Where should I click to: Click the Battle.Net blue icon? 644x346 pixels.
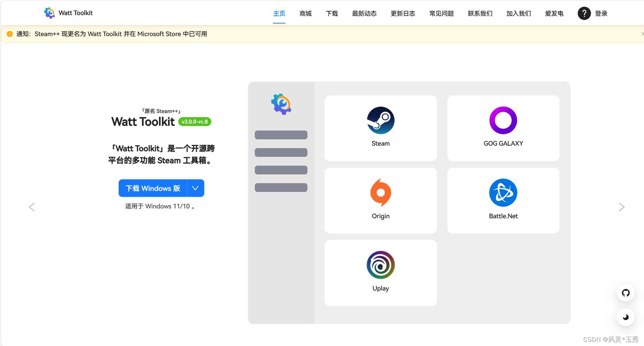click(x=503, y=193)
